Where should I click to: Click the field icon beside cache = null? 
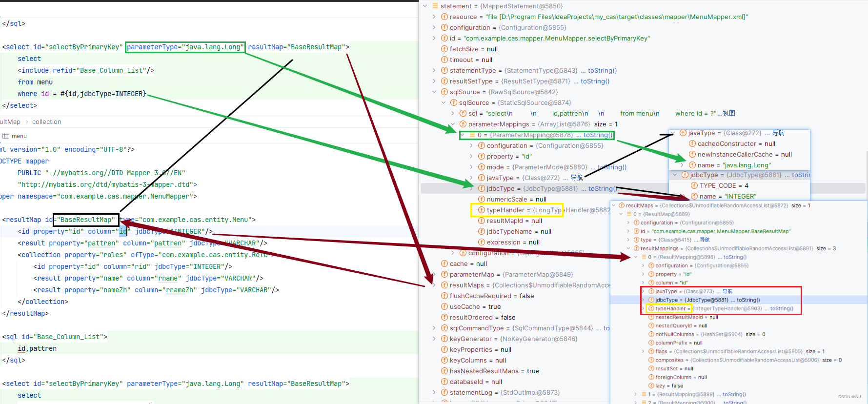tap(444, 263)
